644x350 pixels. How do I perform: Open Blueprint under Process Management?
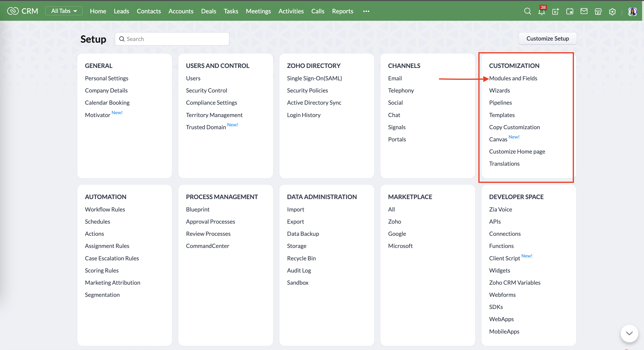198,209
